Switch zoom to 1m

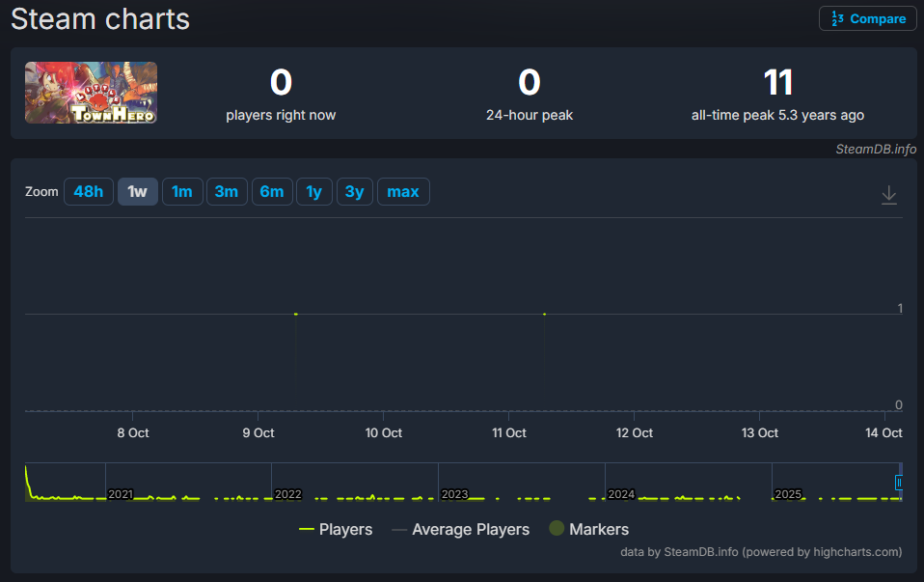[182, 192]
